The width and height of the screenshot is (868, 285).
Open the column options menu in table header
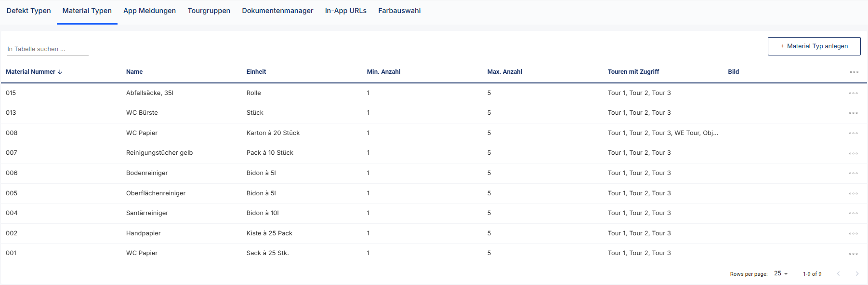click(854, 72)
